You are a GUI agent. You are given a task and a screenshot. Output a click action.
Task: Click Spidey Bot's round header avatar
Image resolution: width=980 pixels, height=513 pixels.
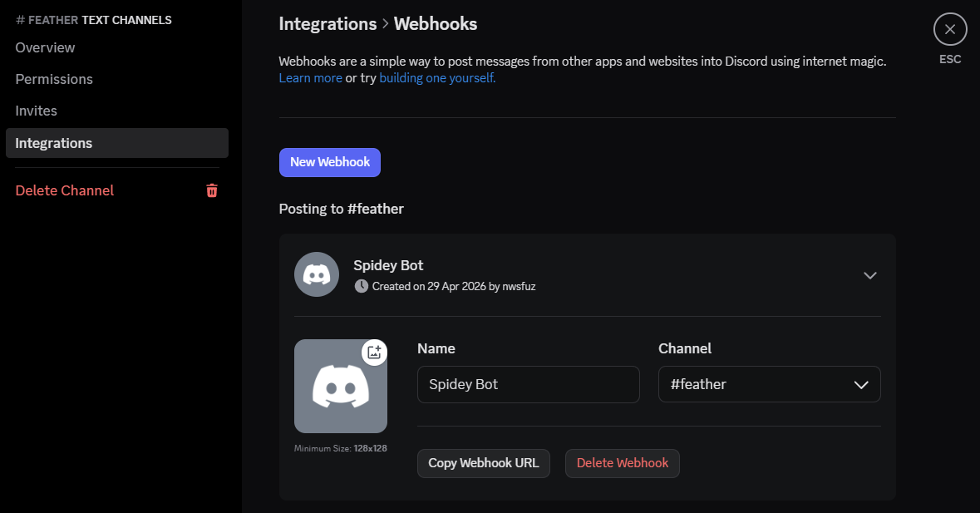(317, 274)
